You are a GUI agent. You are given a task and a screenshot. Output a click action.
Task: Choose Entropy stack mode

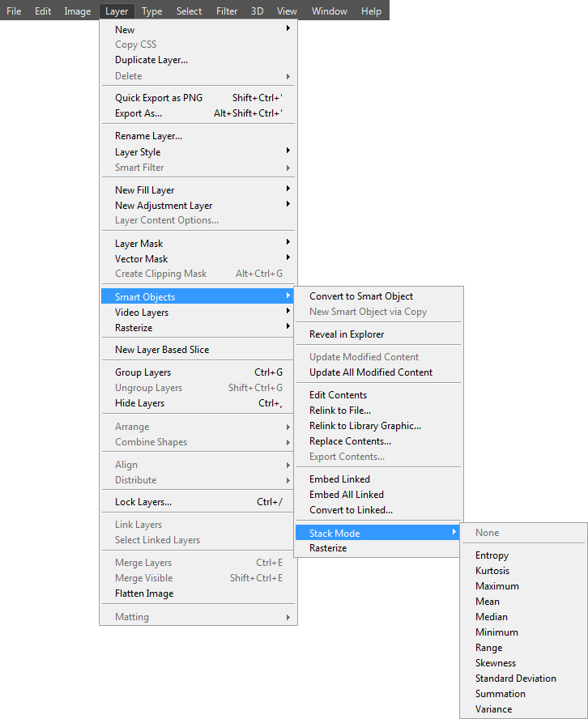(492, 555)
